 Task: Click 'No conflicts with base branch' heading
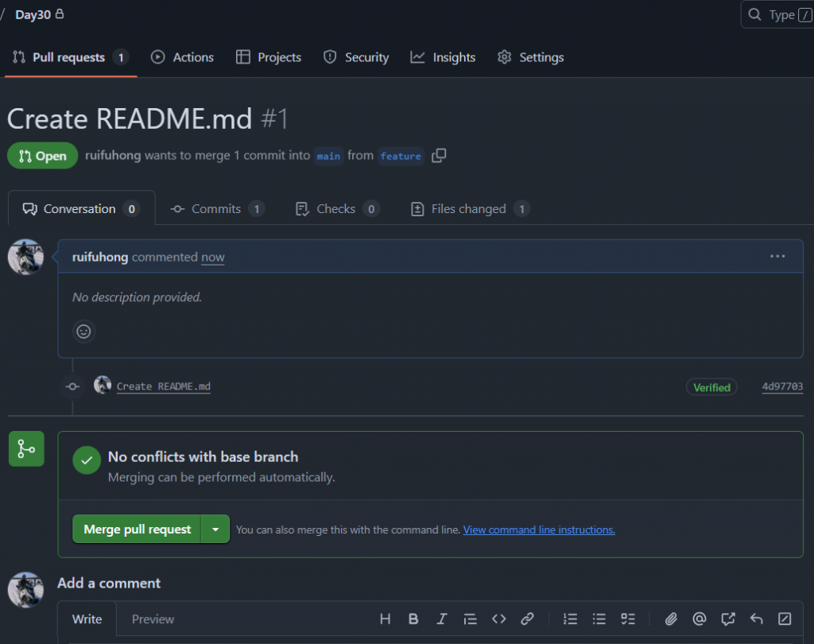[203, 457]
